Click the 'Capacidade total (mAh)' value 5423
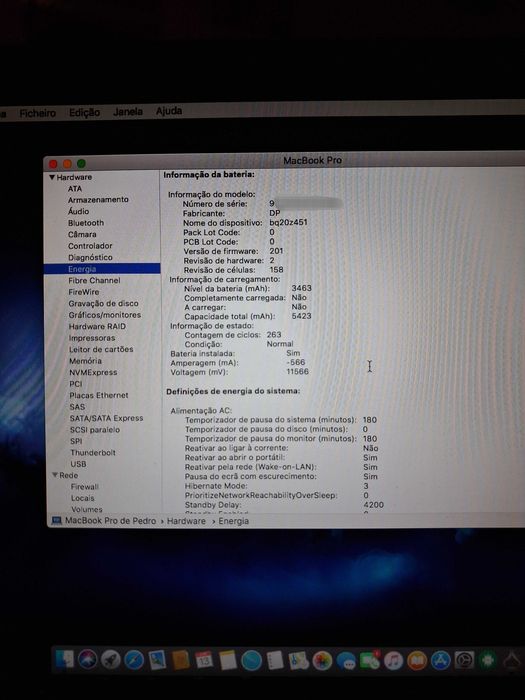This screenshot has height=700, width=525. 301,316
